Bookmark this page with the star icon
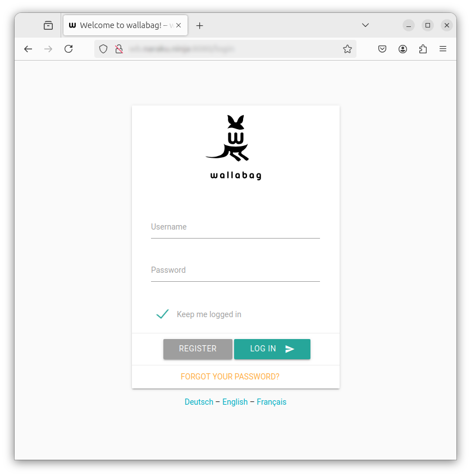Viewport: 471px width, 476px height. tap(347, 49)
